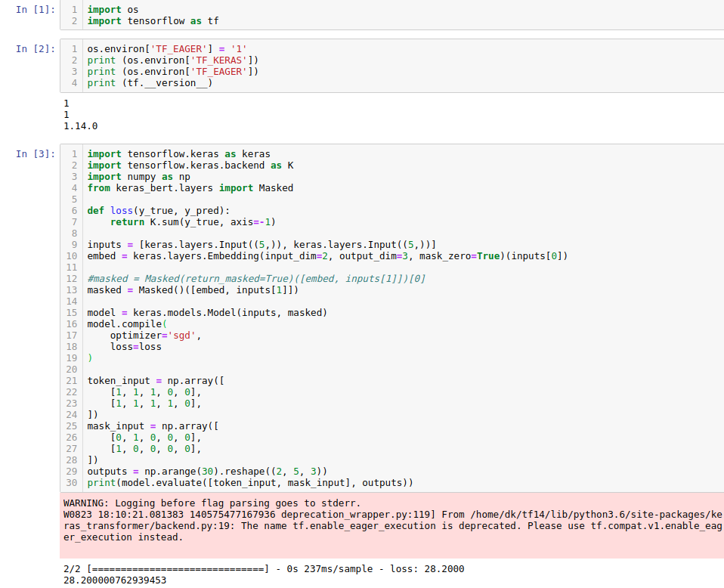The height and width of the screenshot is (588, 724).
Task: Click the print(model.evaluate line
Action: pos(250,483)
